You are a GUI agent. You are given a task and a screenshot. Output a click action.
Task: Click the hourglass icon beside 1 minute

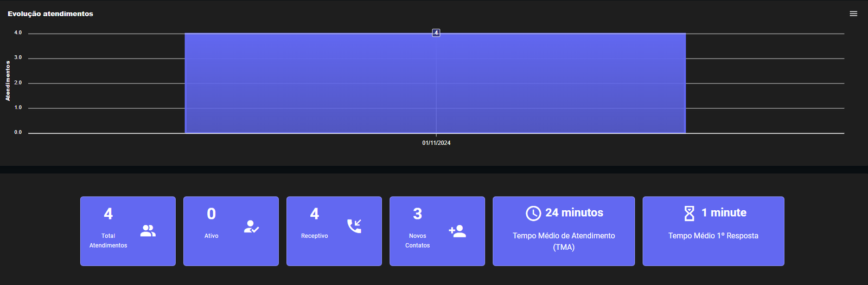(x=689, y=213)
